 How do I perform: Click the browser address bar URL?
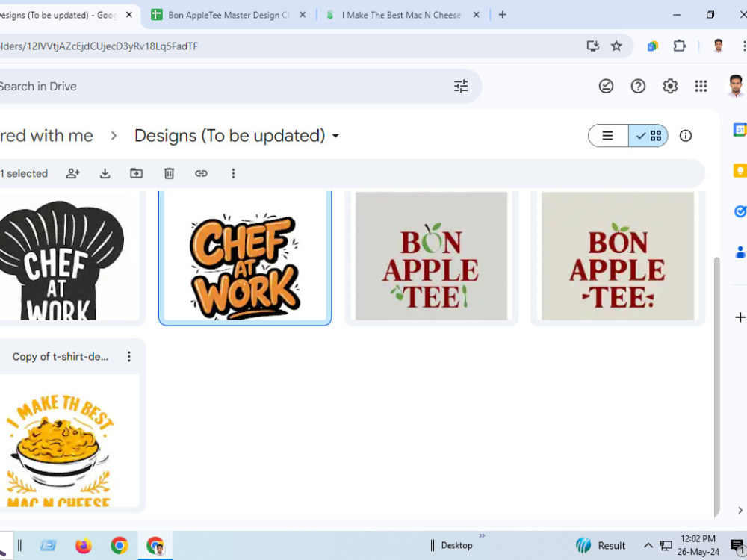click(99, 46)
